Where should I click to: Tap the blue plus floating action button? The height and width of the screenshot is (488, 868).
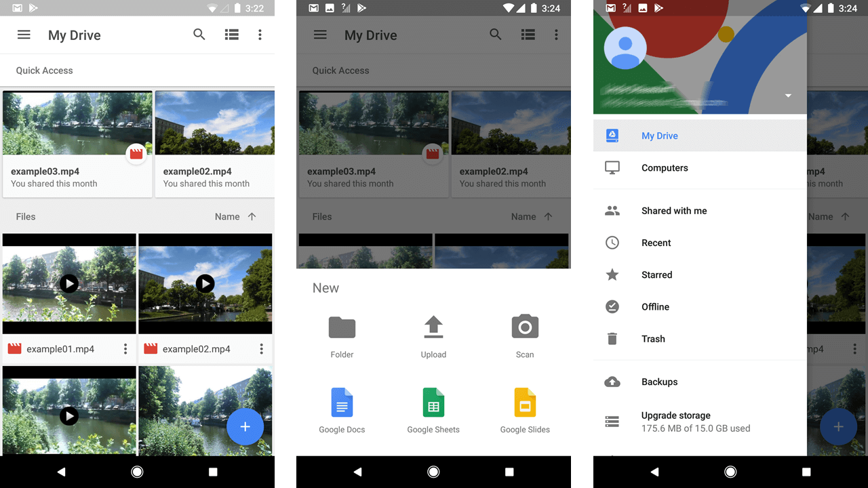tap(245, 426)
